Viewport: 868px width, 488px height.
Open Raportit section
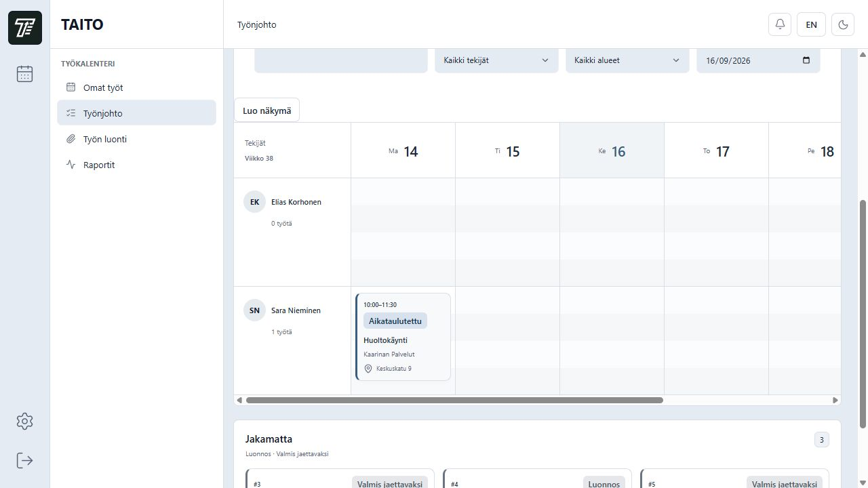tap(136, 165)
